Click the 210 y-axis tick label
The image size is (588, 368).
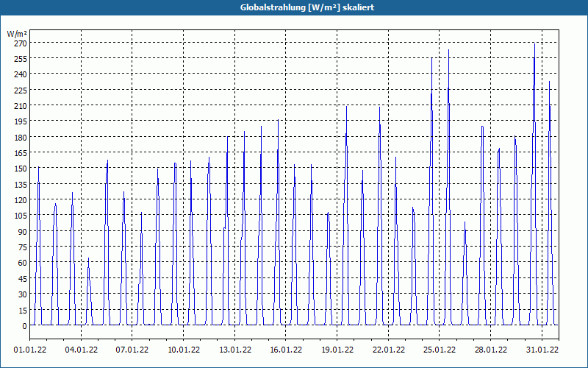(x=21, y=106)
